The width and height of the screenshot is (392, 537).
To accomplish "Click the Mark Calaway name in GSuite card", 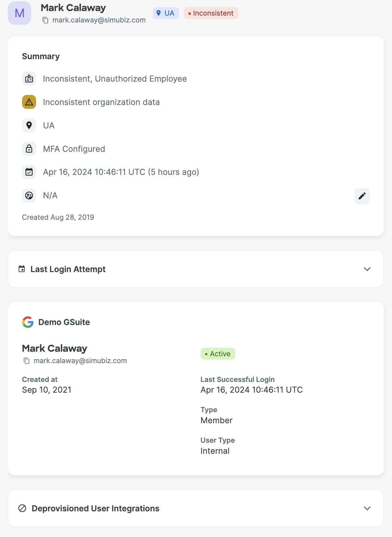I will (x=55, y=348).
